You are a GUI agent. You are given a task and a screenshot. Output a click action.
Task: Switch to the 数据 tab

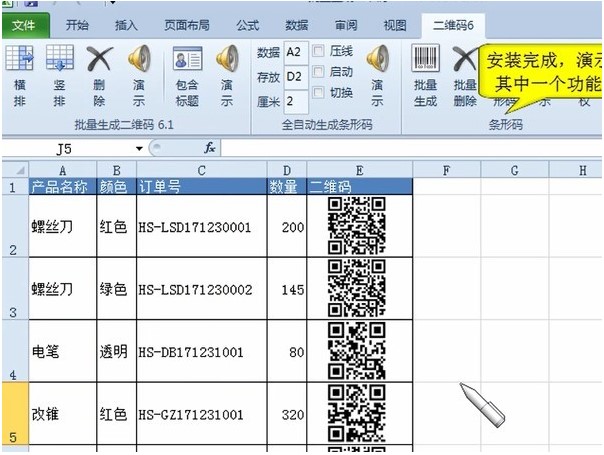(x=296, y=25)
